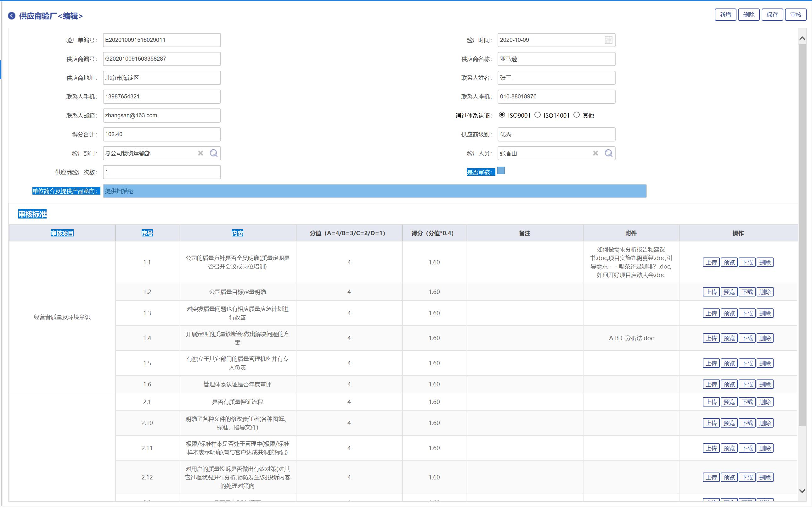Click the 供应商名称 input field

coord(556,59)
